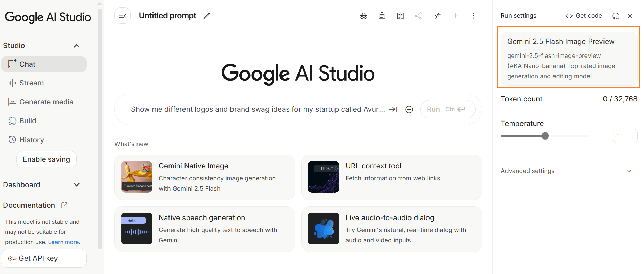Open system instructions clipboard icon
644x274 pixels.
382,16
